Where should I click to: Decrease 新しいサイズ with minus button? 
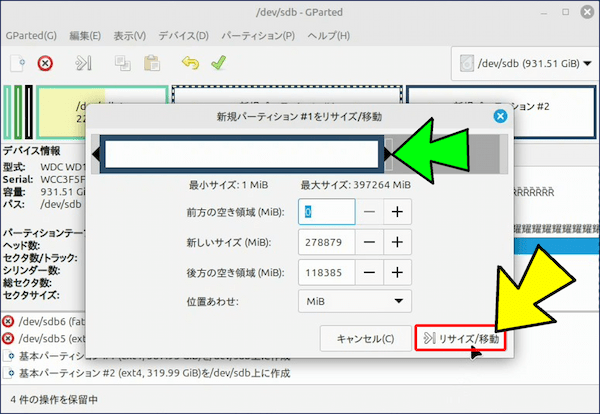click(x=369, y=242)
